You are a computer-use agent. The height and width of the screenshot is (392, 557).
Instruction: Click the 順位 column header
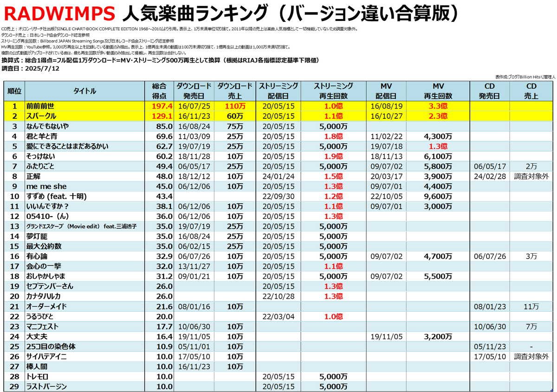tap(15, 91)
